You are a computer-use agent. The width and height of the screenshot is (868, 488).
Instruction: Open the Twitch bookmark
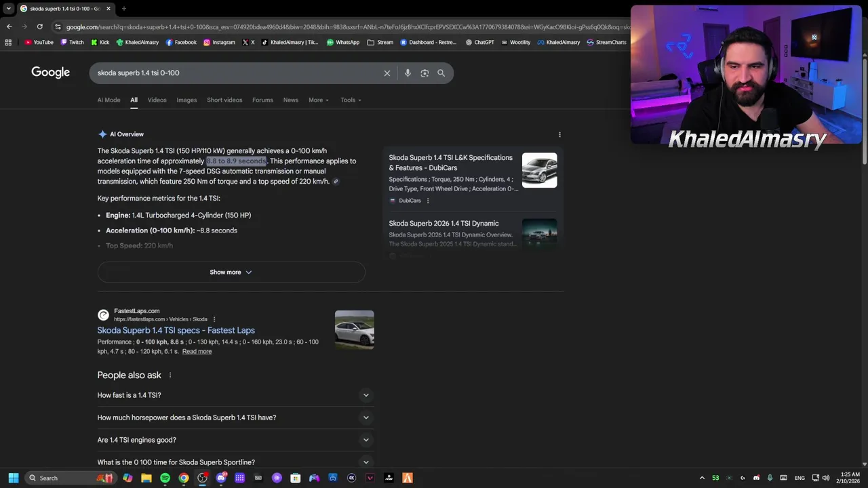73,42
